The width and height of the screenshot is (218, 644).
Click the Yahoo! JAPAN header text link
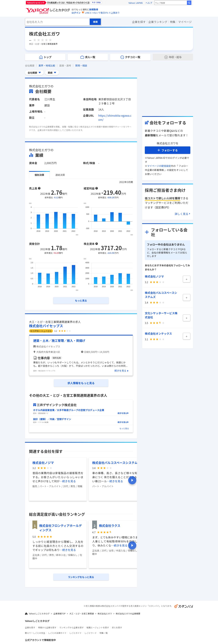tap(135, 3)
